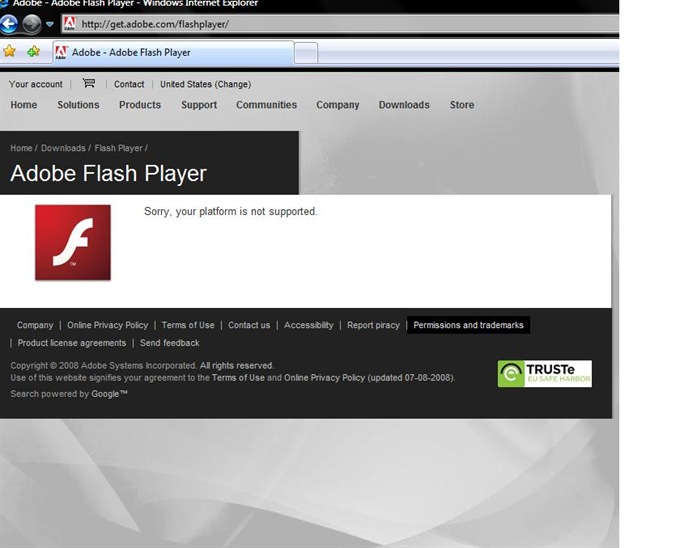Click the red Flash Player logo
Screen dimensions: 680x548
pyautogui.click(x=73, y=242)
